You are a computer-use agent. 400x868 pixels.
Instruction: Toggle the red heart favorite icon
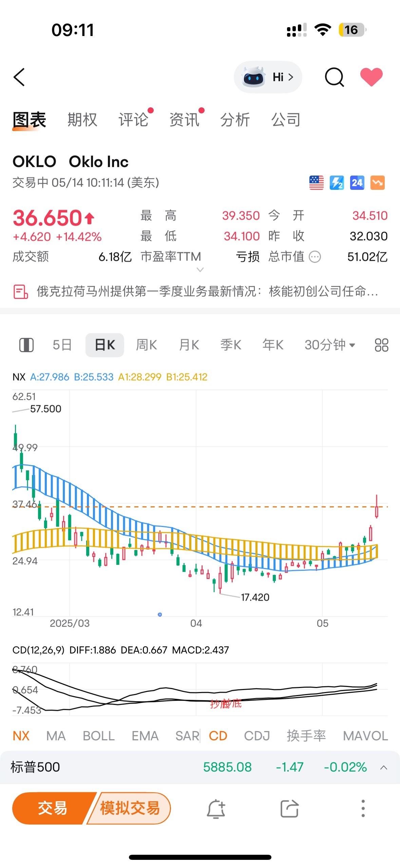[x=371, y=77]
